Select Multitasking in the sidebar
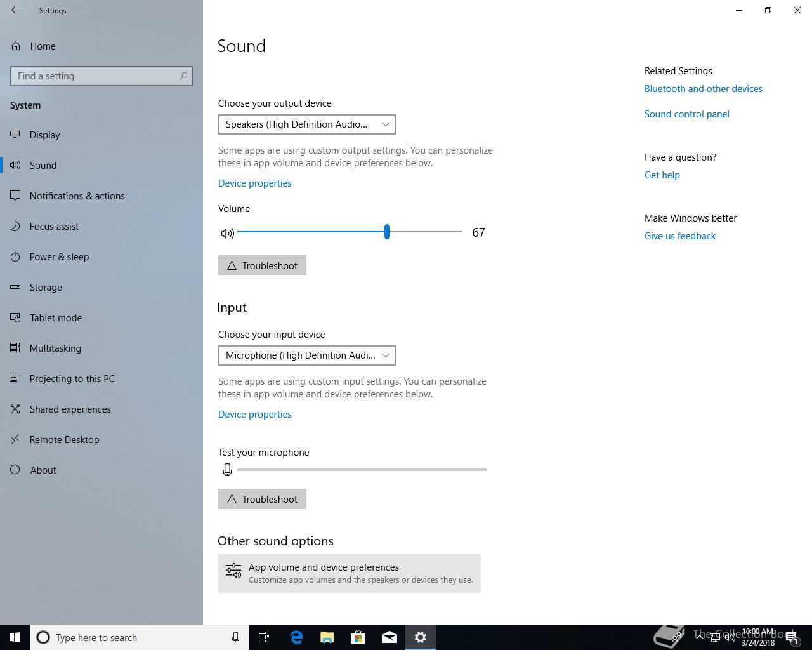 point(101,348)
